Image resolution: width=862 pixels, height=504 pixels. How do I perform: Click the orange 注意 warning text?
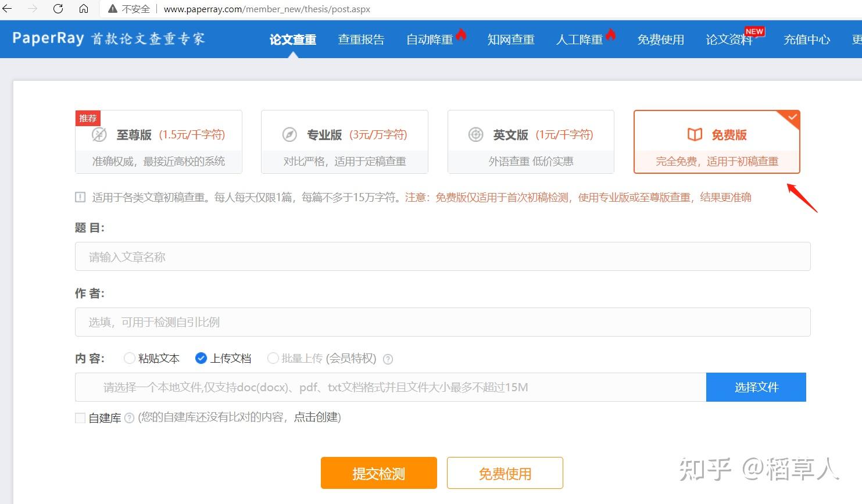[x=578, y=198]
